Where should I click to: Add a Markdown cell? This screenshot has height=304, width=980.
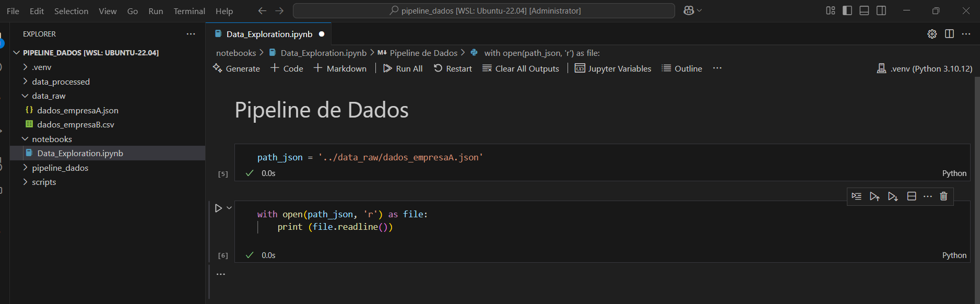pyautogui.click(x=340, y=68)
